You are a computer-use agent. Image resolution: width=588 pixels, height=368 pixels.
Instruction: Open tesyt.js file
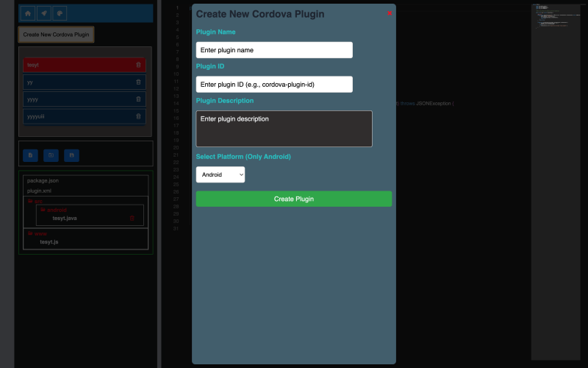tap(49, 242)
